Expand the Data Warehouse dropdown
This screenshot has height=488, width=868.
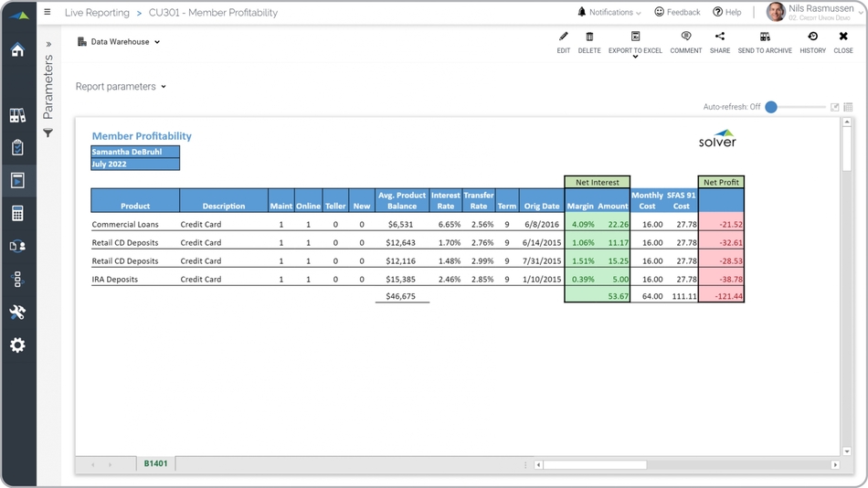tap(119, 42)
